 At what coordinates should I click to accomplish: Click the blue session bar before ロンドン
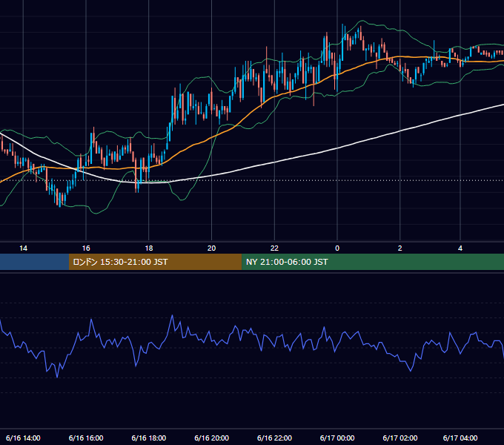pos(34,262)
